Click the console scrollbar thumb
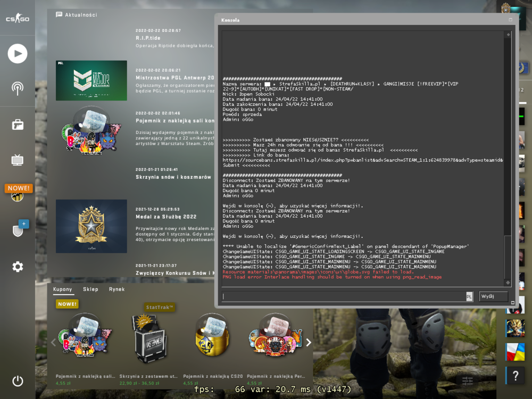The image size is (532, 399). tap(508, 257)
